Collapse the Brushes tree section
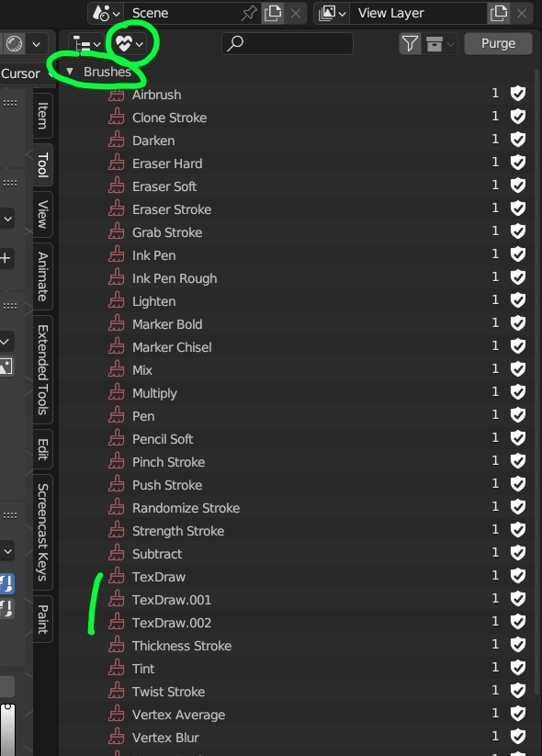The height and width of the screenshot is (756, 542). click(70, 72)
